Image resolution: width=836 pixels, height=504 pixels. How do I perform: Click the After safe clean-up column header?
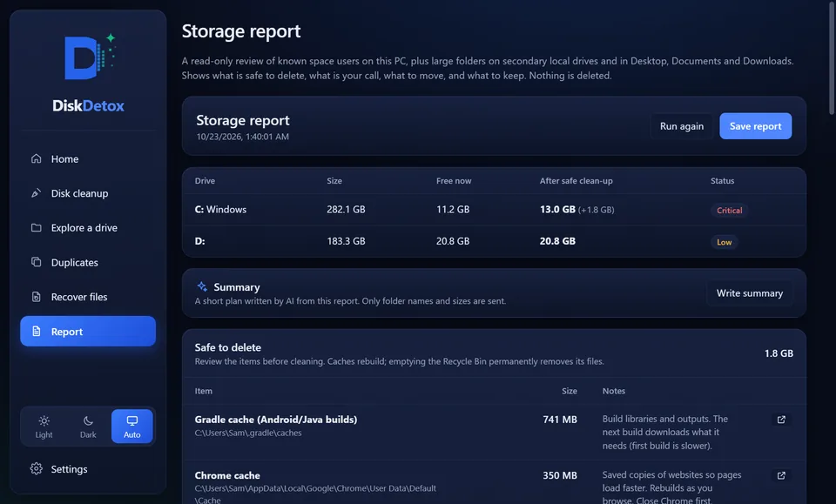[576, 181]
